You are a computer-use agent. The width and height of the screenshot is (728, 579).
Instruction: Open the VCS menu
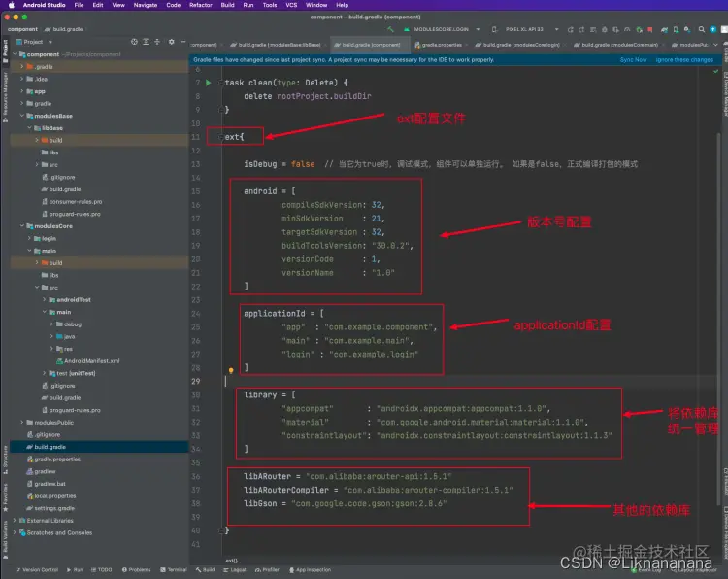point(291,5)
